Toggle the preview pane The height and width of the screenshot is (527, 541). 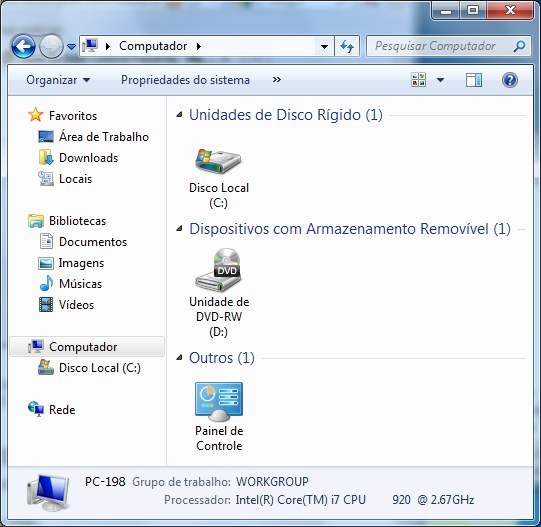pyautogui.click(x=474, y=80)
